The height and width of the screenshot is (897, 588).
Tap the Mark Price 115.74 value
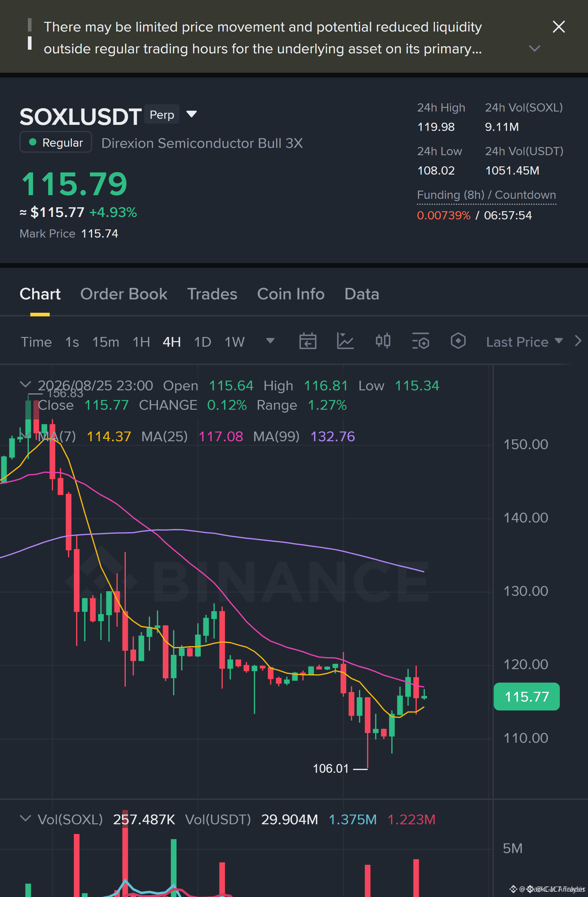(99, 234)
